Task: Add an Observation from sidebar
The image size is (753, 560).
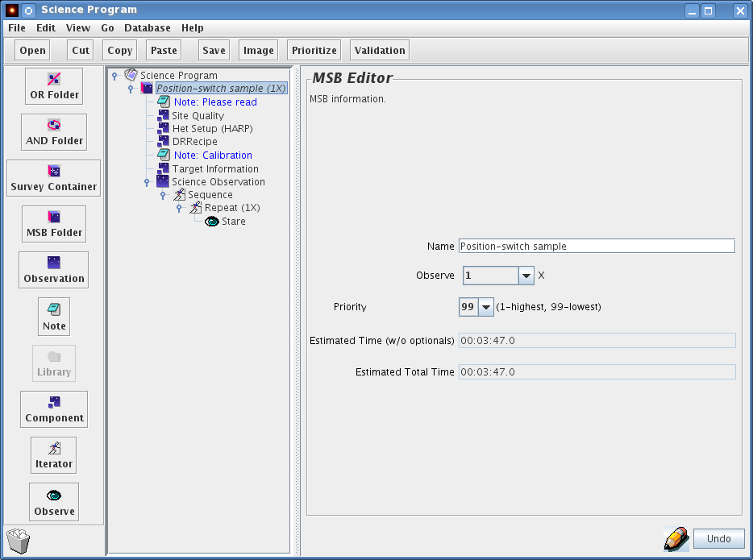Action: click(54, 270)
